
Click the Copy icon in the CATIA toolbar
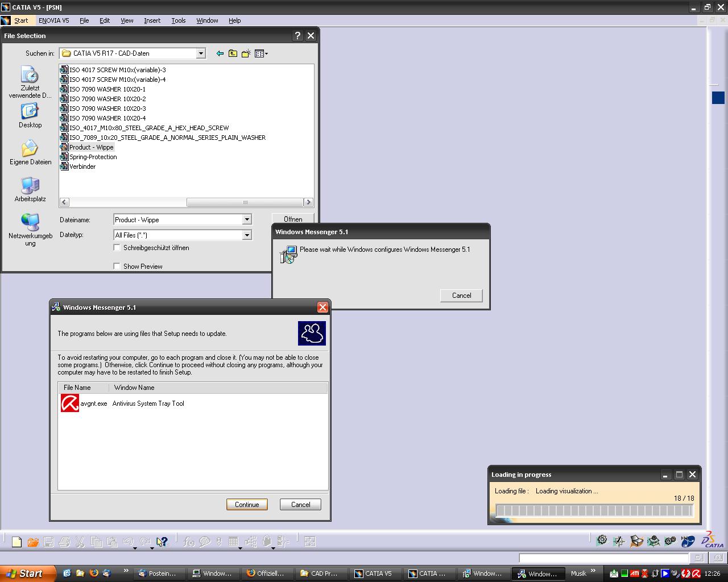[x=96, y=542]
